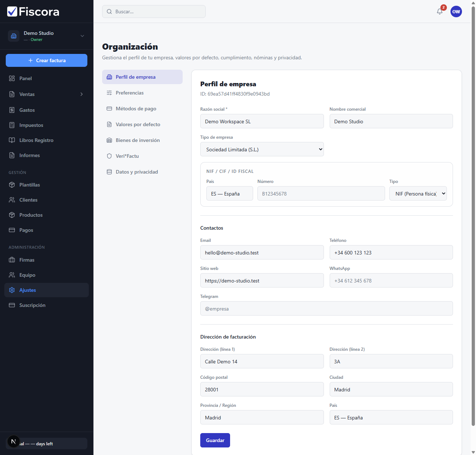
Task: Click the Plantillas box icon
Action: tap(12, 185)
